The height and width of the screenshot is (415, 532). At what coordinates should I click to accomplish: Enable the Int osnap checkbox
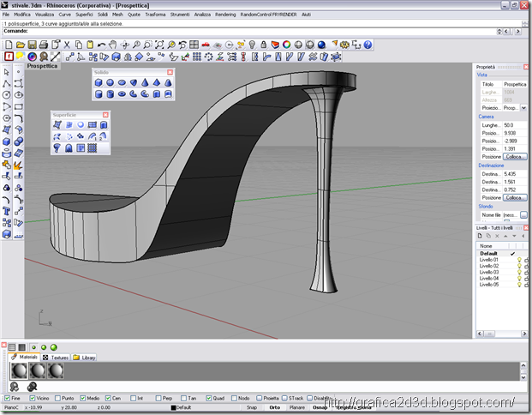click(134, 398)
